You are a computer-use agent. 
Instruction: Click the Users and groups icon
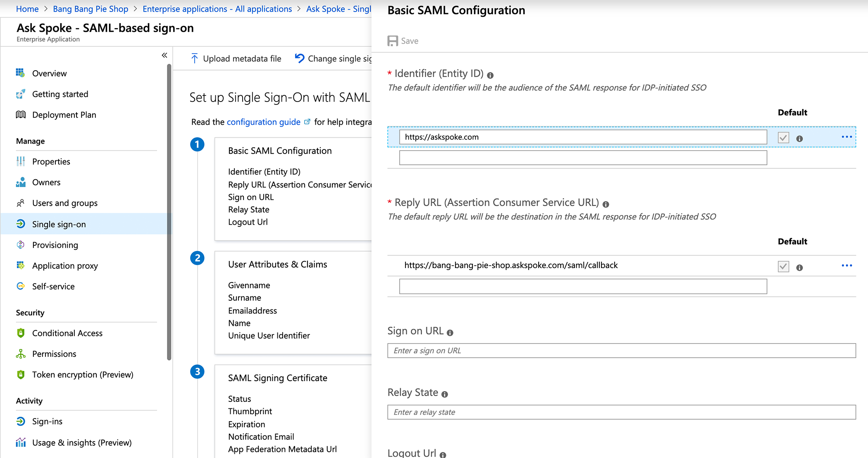tap(20, 203)
